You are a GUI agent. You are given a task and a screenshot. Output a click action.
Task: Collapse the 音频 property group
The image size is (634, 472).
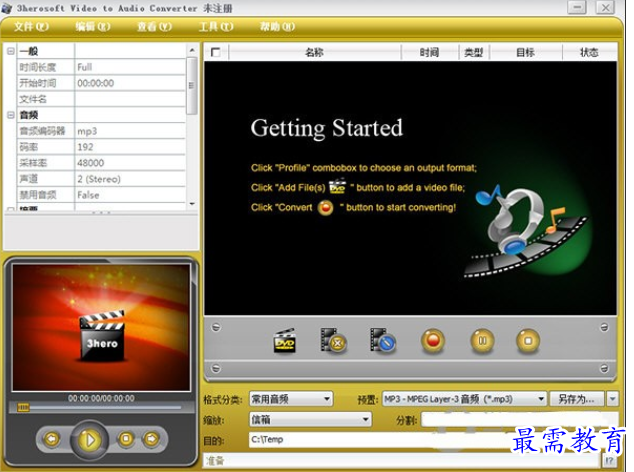click(x=11, y=115)
